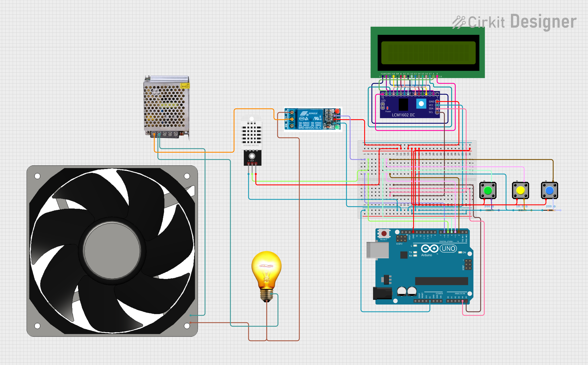Click the LCM1602 IIC label text
This screenshot has width=588, height=365.
tap(403, 115)
